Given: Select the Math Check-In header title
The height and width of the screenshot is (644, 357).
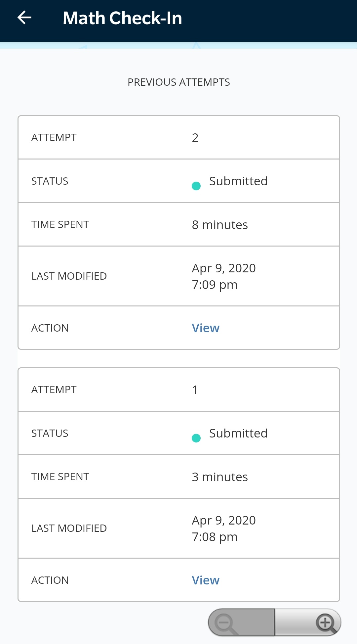Looking at the screenshot, I should pyautogui.click(x=122, y=18).
